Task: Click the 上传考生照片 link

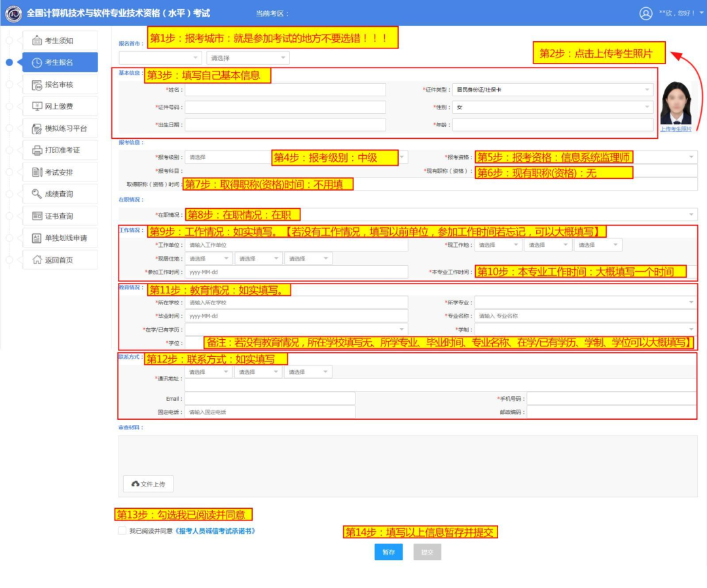Action: pos(676,129)
